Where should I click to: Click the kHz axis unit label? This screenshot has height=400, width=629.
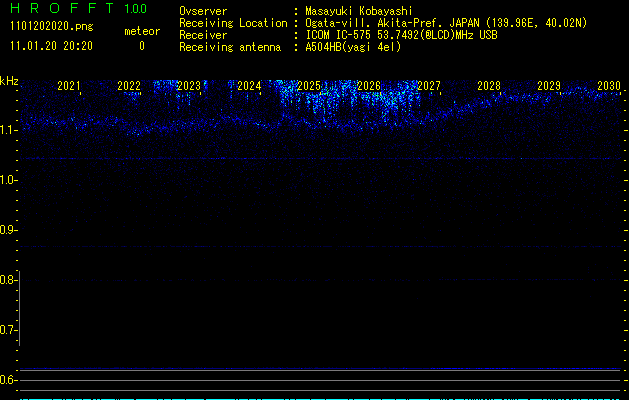pyautogui.click(x=9, y=81)
